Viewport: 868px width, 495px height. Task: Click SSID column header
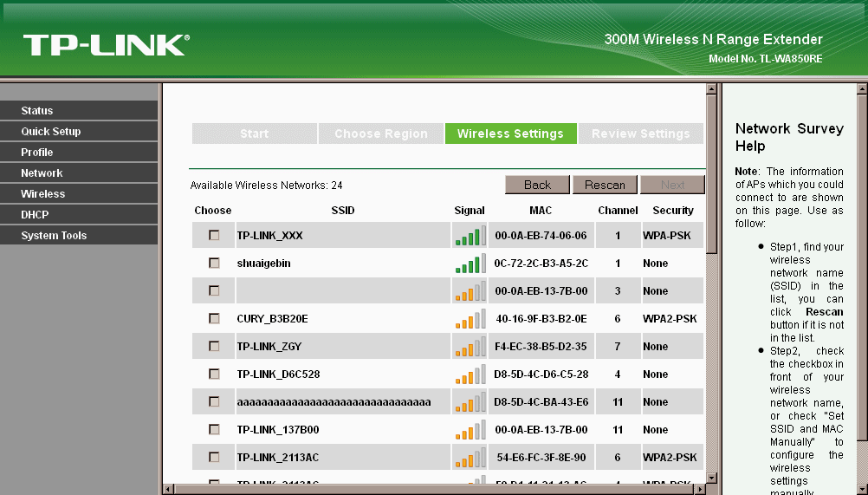(343, 211)
